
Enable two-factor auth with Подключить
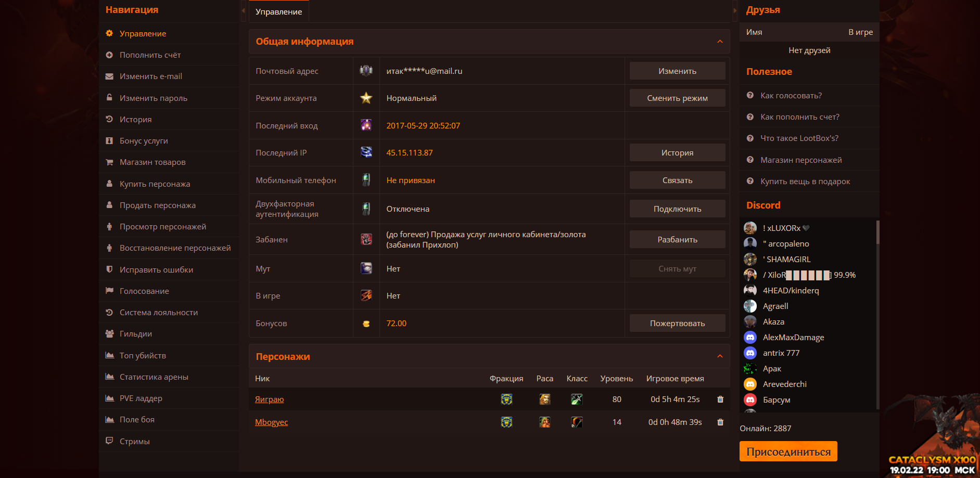[x=677, y=209]
